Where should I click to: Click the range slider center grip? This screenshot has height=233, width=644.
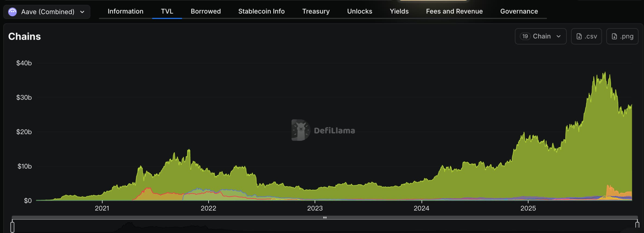click(325, 217)
